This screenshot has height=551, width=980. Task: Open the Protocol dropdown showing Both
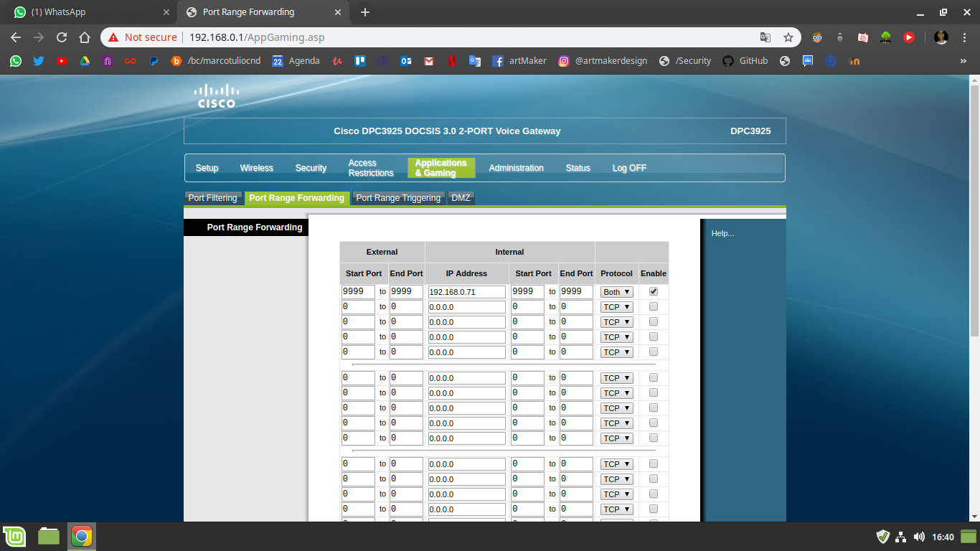click(x=616, y=292)
